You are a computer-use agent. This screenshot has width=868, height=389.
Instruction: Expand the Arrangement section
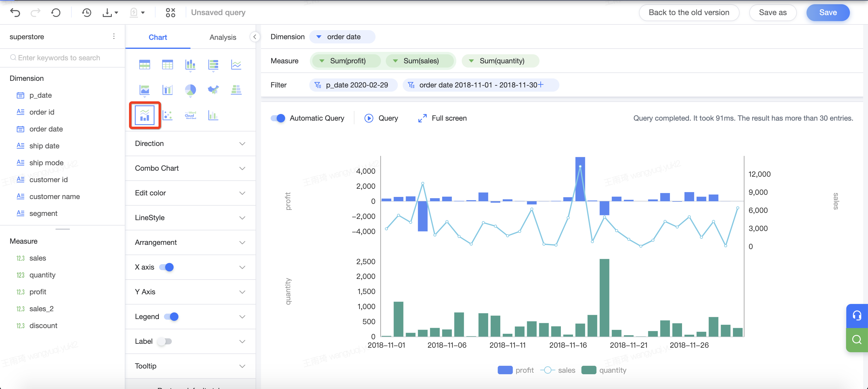[x=190, y=242]
